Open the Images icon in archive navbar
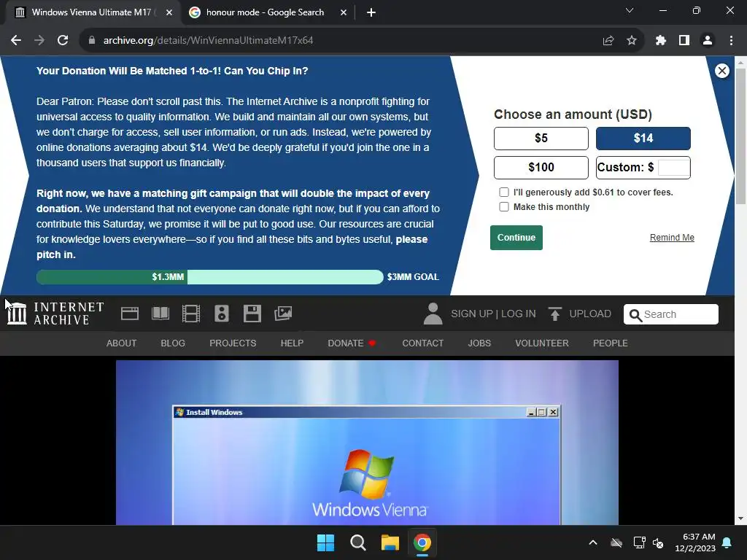Viewport: 747px width, 560px height. pyautogui.click(x=283, y=314)
